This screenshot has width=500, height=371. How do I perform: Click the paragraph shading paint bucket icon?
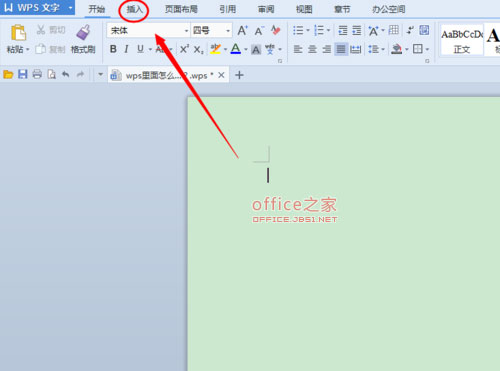click(396, 49)
